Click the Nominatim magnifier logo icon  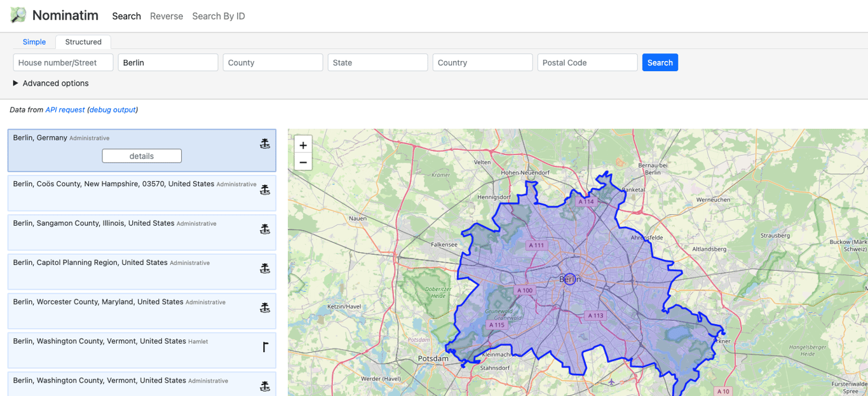[x=18, y=15]
